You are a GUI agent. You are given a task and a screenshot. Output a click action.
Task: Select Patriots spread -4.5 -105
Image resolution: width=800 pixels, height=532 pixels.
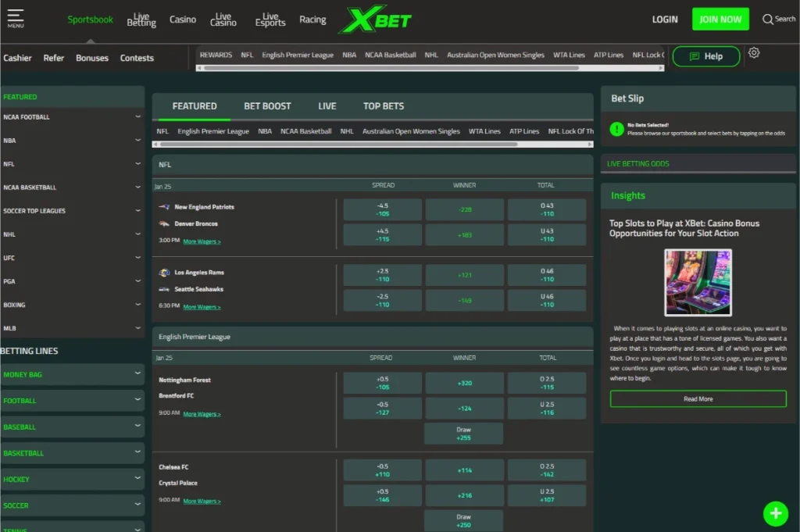pos(383,209)
